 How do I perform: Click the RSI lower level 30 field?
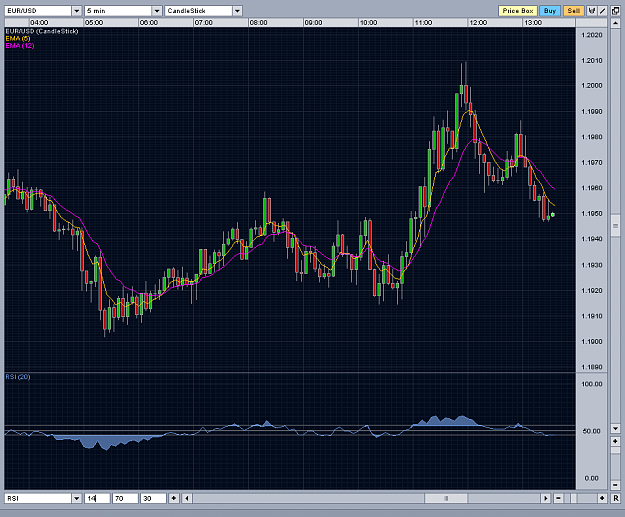click(x=153, y=498)
